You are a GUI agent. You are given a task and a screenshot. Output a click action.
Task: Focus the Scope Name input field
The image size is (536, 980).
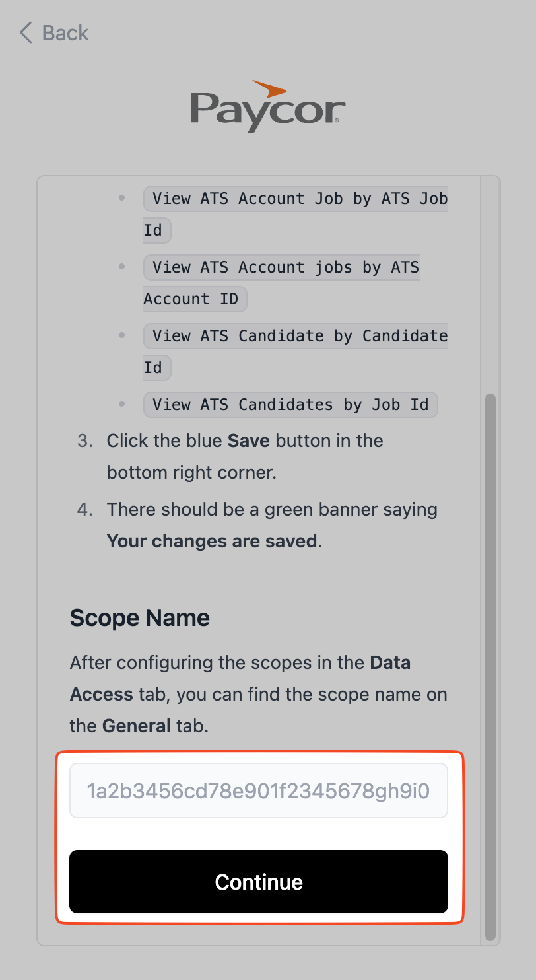(259, 790)
